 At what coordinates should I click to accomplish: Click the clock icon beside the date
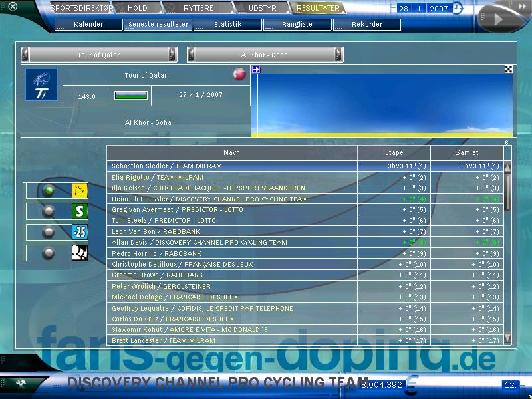pyautogui.click(x=458, y=9)
